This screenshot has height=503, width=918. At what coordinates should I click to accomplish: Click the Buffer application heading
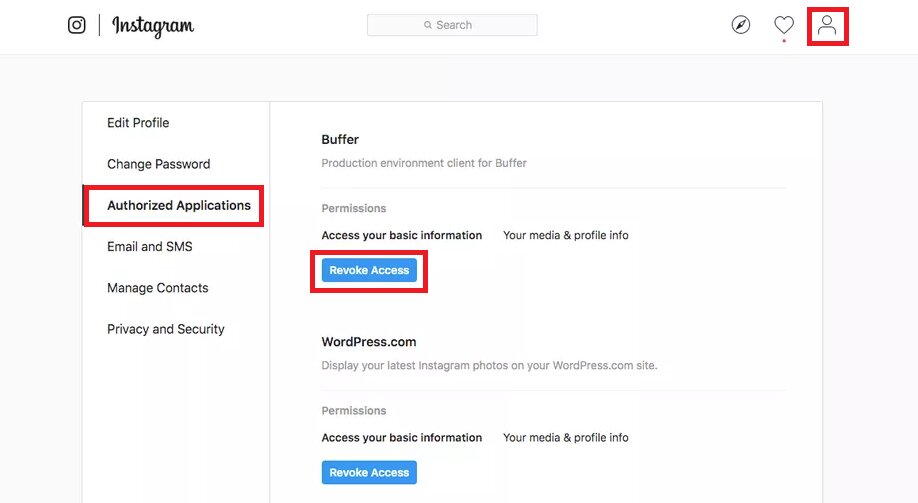[340, 139]
